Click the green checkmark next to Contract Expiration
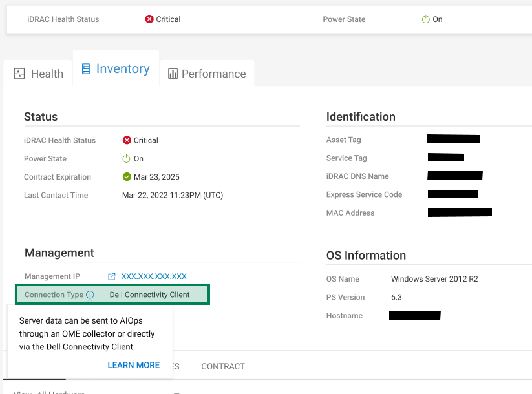Screen dimensions: 532x394 127,176
